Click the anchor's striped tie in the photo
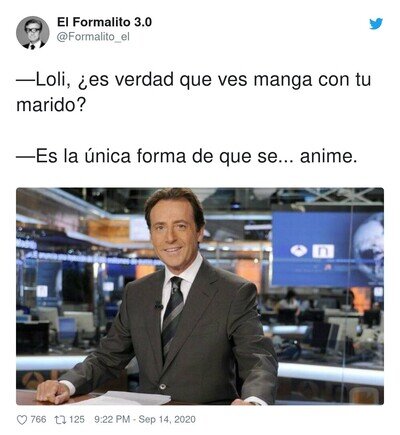This screenshot has width=400, height=435. pyautogui.click(x=172, y=315)
